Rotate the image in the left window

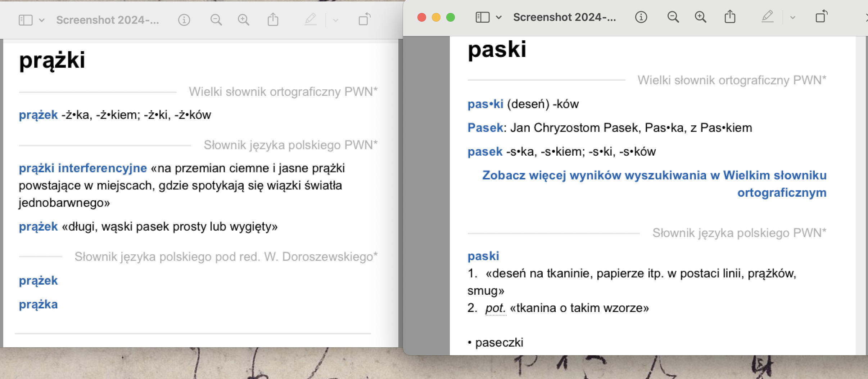pyautogui.click(x=365, y=19)
